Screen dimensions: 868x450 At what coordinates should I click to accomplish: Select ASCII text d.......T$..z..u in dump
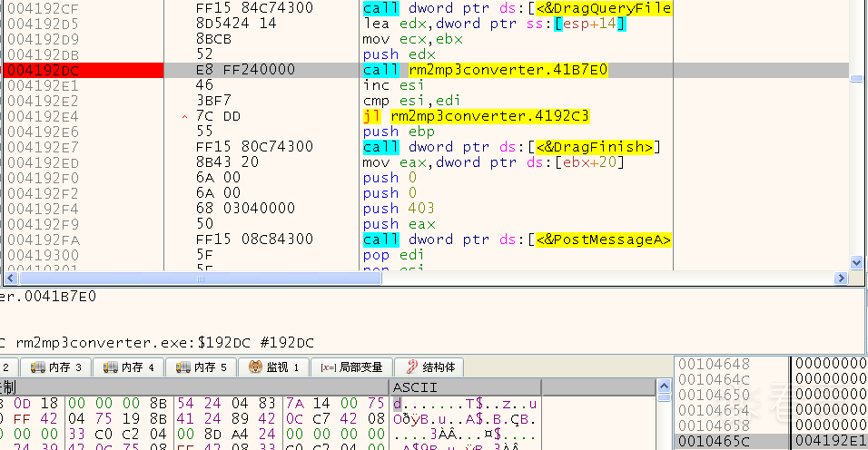pos(465,404)
